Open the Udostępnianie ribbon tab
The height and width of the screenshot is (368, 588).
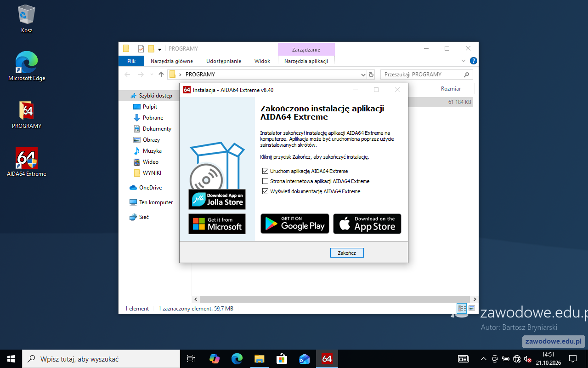point(224,61)
